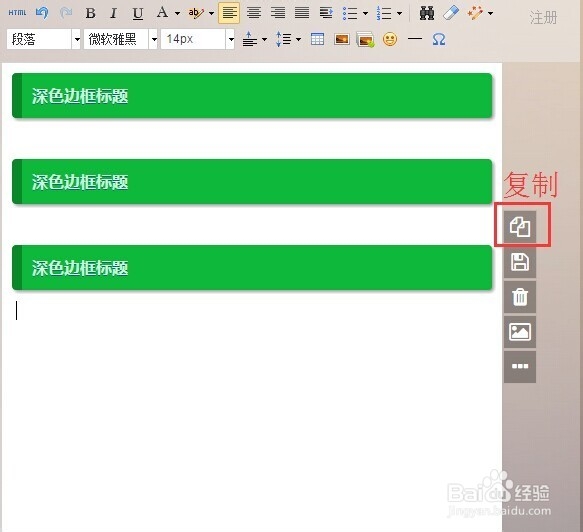Align text right
Image resolution: width=583 pixels, height=532 pixels.
(x=278, y=13)
